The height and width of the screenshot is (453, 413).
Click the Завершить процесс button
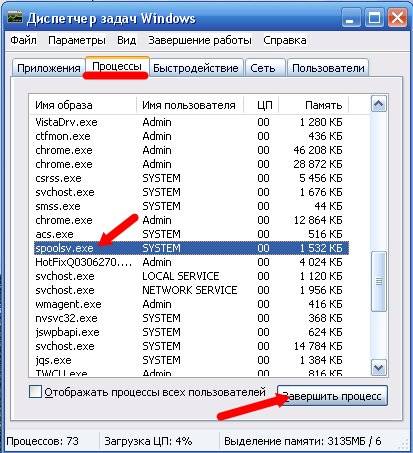(x=332, y=396)
